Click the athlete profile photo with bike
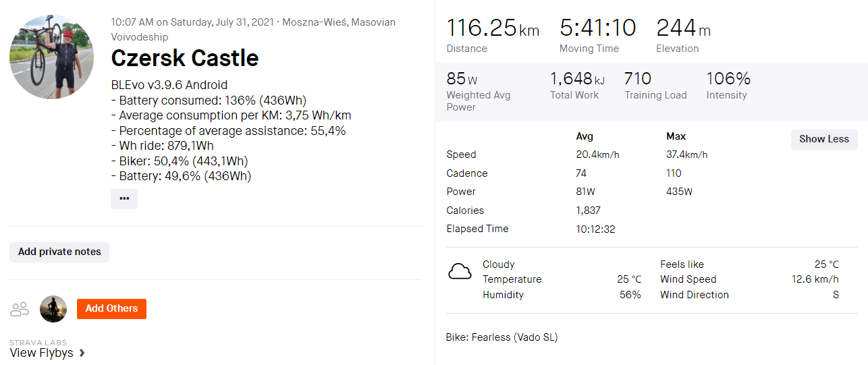 (x=52, y=57)
